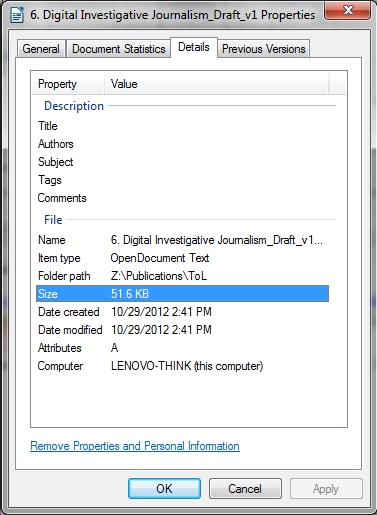Click the 51.6 KB size value
The height and width of the screenshot is (515, 377).
pyautogui.click(x=130, y=294)
